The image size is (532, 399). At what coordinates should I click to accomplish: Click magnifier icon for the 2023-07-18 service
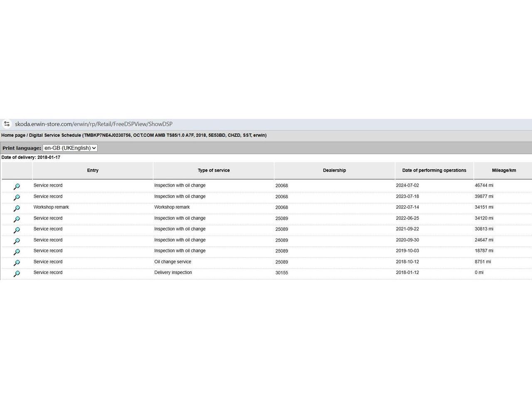click(x=17, y=197)
